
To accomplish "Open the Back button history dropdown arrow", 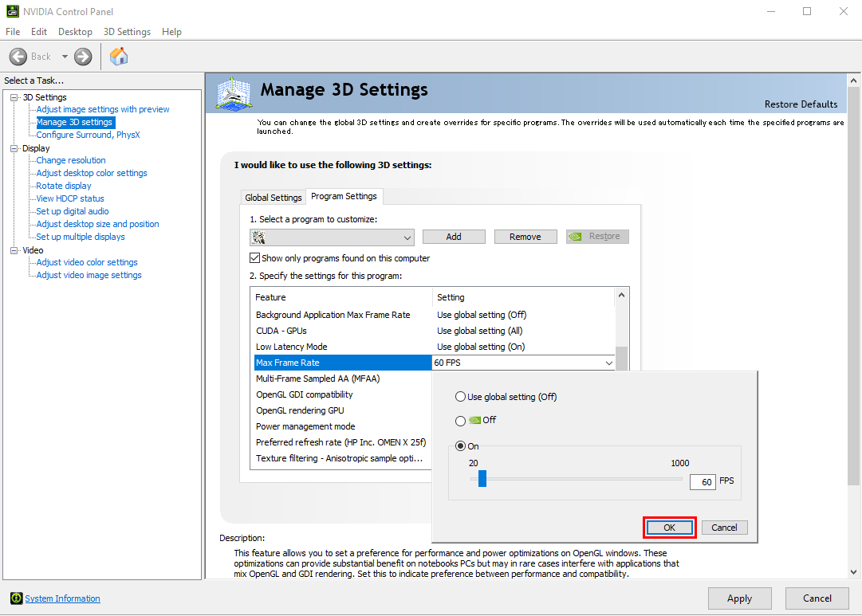I will (65, 56).
